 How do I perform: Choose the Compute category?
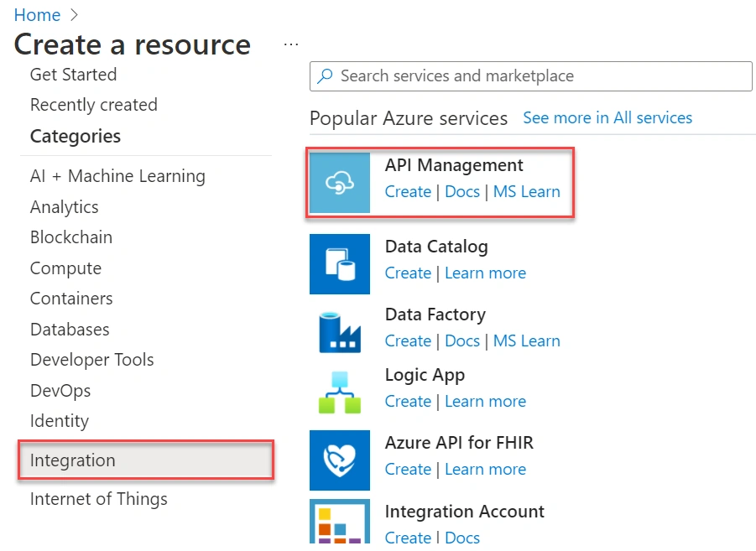[x=65, y=268]
